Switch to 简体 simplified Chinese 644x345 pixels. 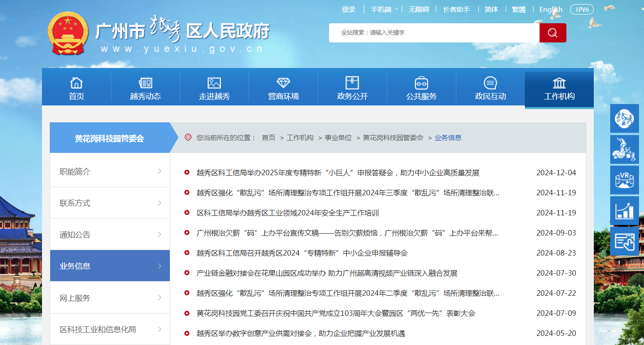pyautogui.click(x=491, y=9)
